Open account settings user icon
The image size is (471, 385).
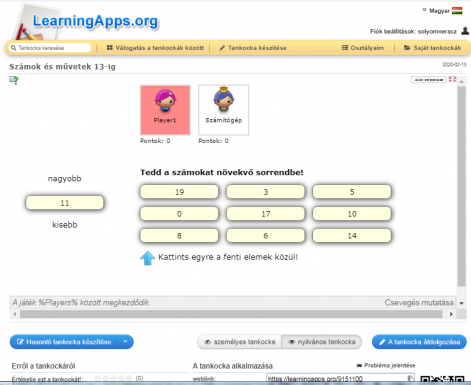[x=465, y=31]
